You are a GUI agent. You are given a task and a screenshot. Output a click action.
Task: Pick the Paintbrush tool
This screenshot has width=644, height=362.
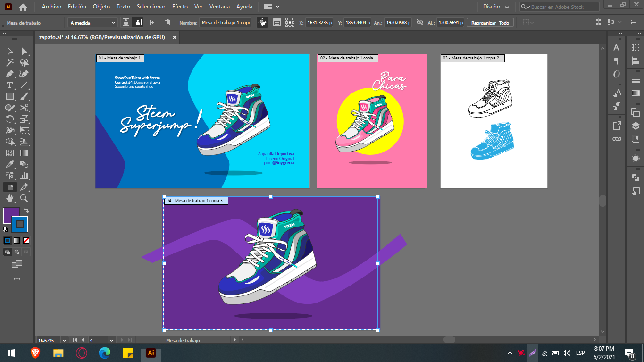(24, 96)
